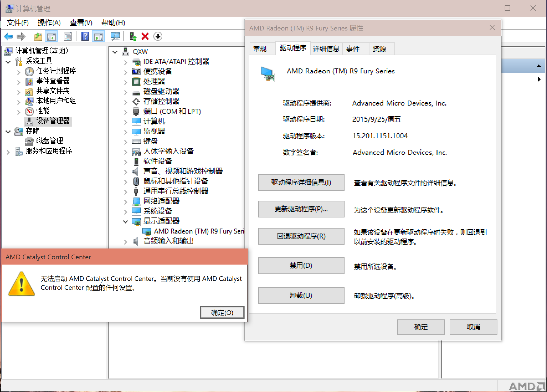
Task: Click the Roll Back Driver (回退驱动程序) button
Action: 301,236
